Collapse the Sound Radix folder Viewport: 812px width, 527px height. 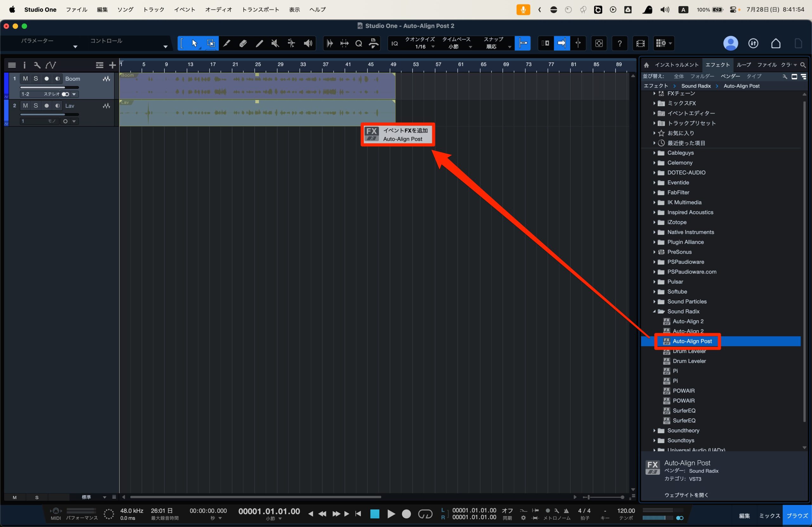[x=654, y=312]
